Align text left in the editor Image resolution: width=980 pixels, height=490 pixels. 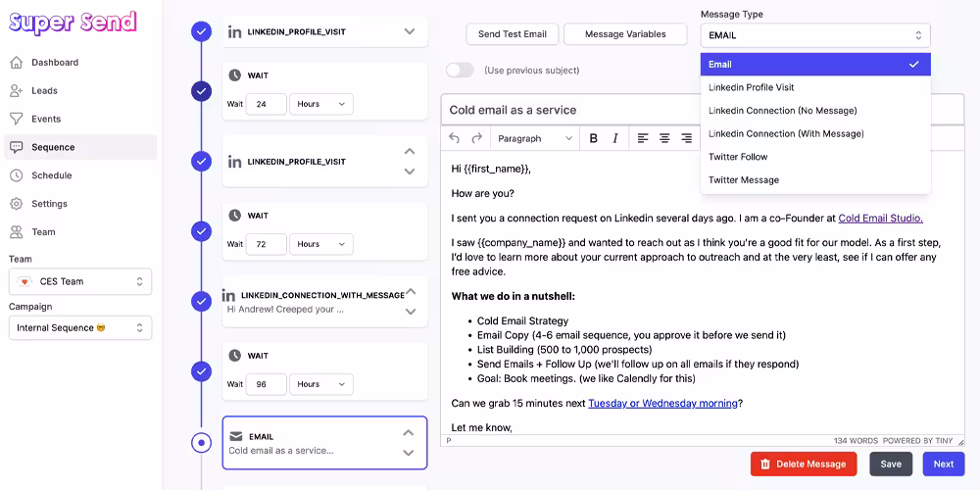[643, 138]
